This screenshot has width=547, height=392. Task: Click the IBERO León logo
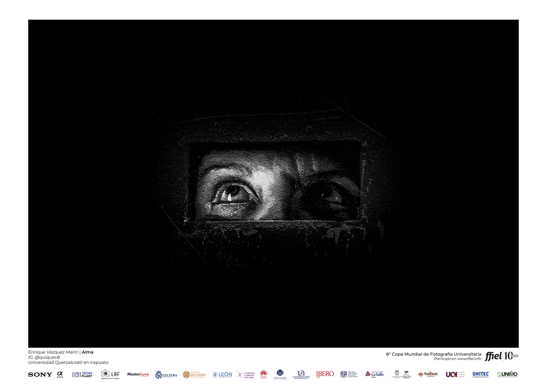click(x=325, y=374)
